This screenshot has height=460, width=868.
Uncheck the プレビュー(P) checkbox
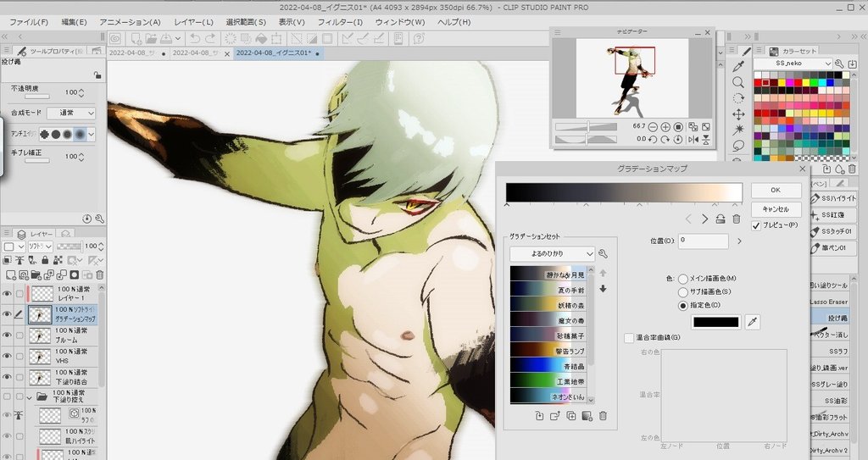(756, 226)
